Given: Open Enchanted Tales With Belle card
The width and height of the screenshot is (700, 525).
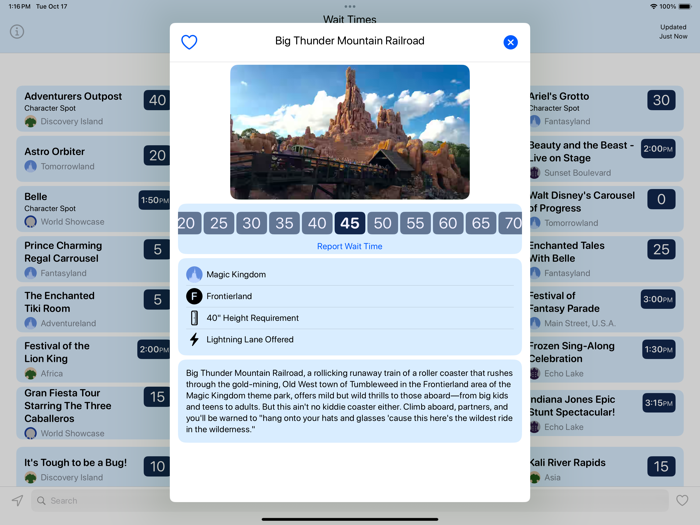Looking at the screenshot, I should pyautogui.click(x=607, y=259).
